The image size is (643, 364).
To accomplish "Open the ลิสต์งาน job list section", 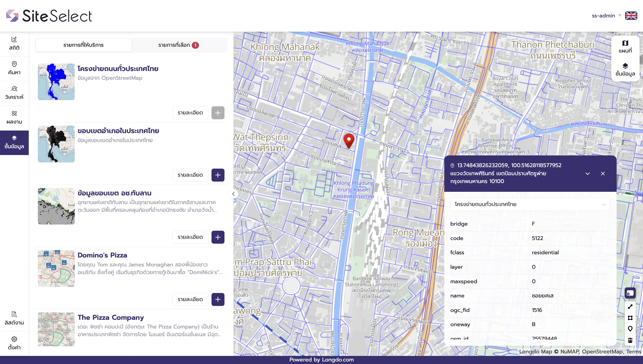I will 14,319.
